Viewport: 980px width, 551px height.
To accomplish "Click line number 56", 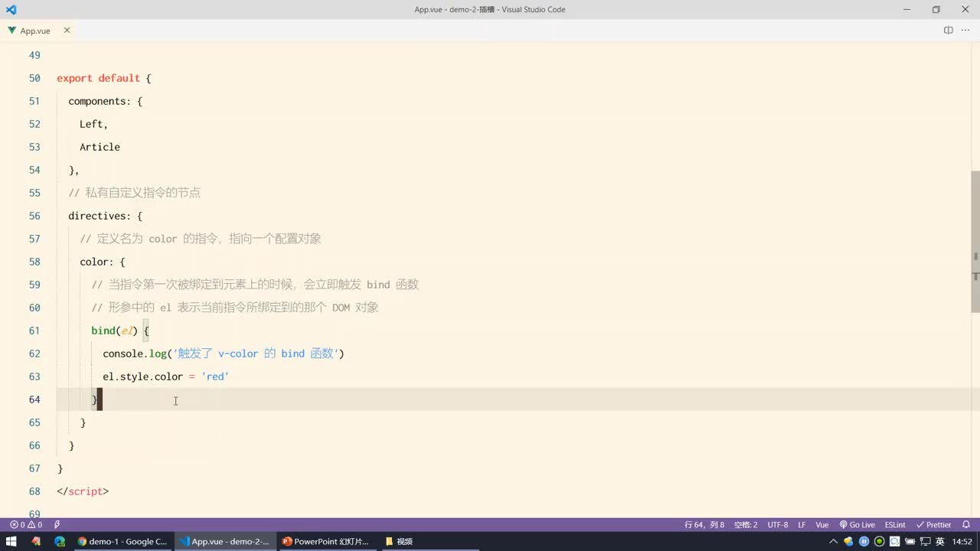I will (x=34, y=216).
